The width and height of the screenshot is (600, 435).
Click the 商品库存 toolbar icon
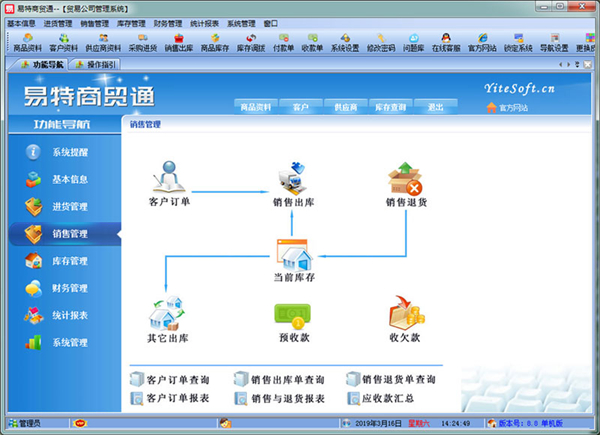pyautogui.click(x=215, y=42)
